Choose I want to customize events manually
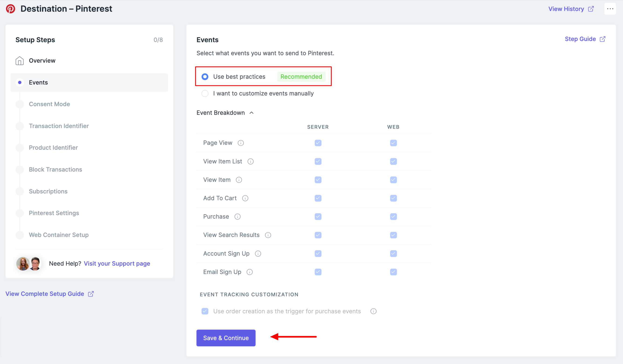Image resolution: width=623 pixels, height=364 pixels. tap(205, 94)
